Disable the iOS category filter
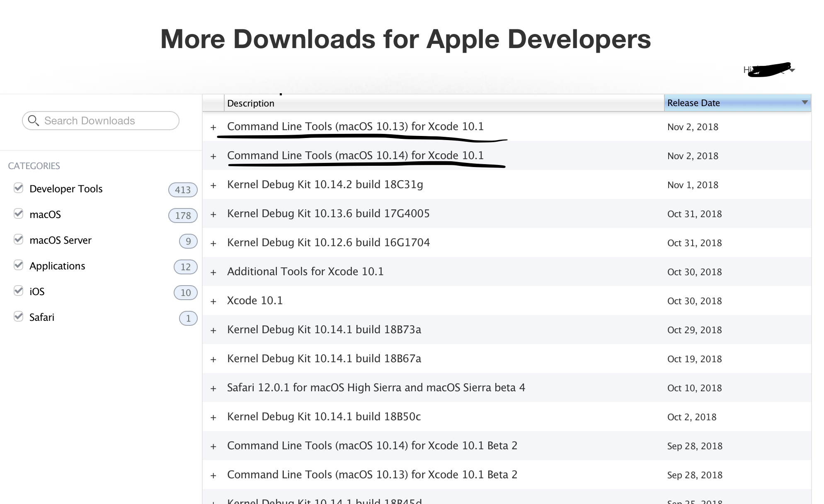Screen dimensions: 824x504 [18, 291]
